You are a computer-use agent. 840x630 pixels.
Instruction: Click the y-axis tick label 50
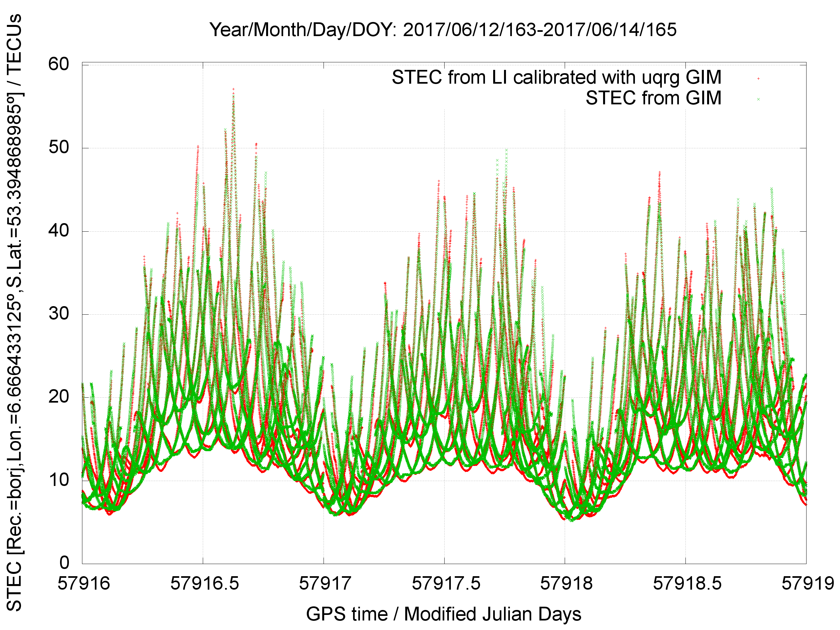tap(59, 147)
